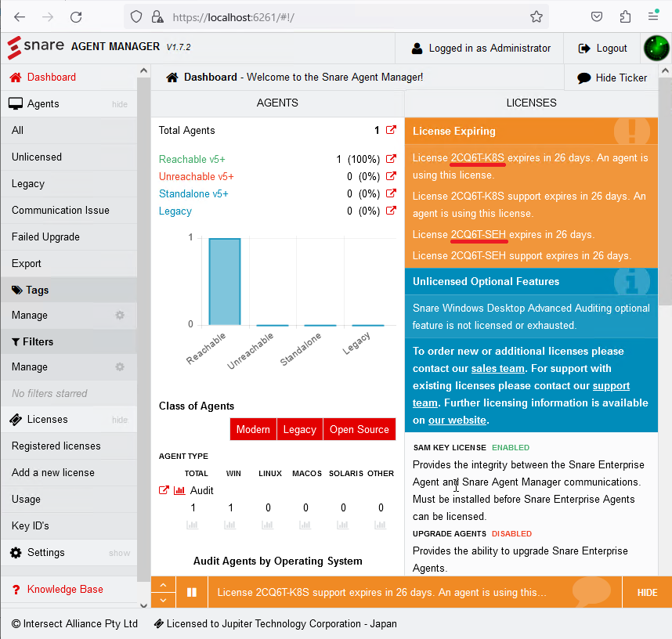Click the browser address bar
The height and width of the screenshot is (639, 672).
click(337, 17)
